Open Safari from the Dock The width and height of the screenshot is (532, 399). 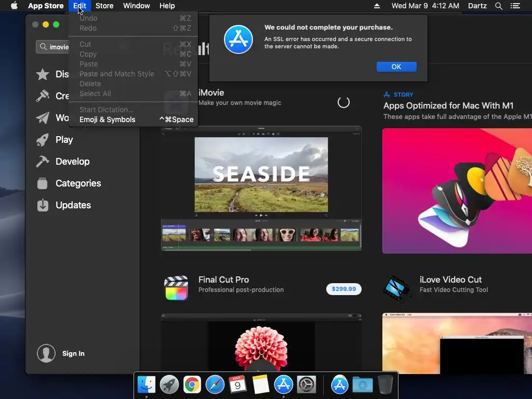coord(215,384)
